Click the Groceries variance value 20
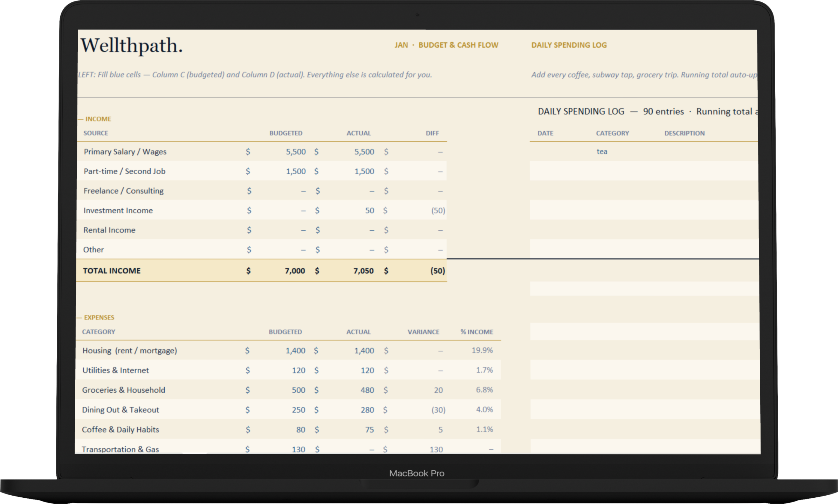Screen dimensions: 838x504 [x=438, y=390]
